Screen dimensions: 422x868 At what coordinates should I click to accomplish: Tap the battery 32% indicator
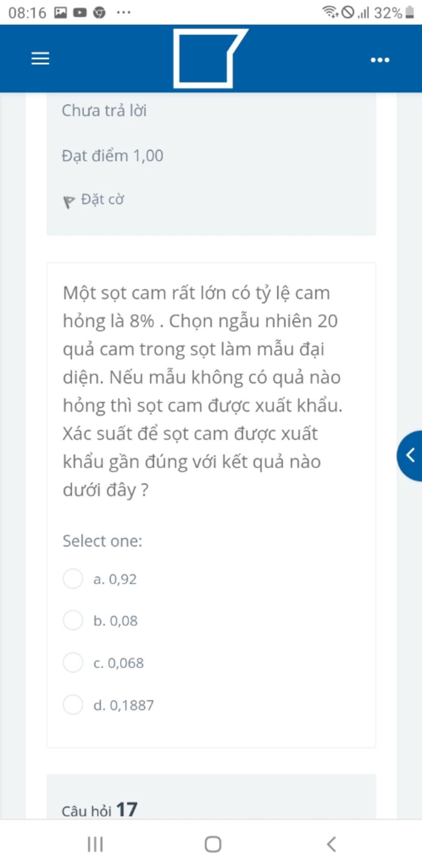(x=394, y=12)
